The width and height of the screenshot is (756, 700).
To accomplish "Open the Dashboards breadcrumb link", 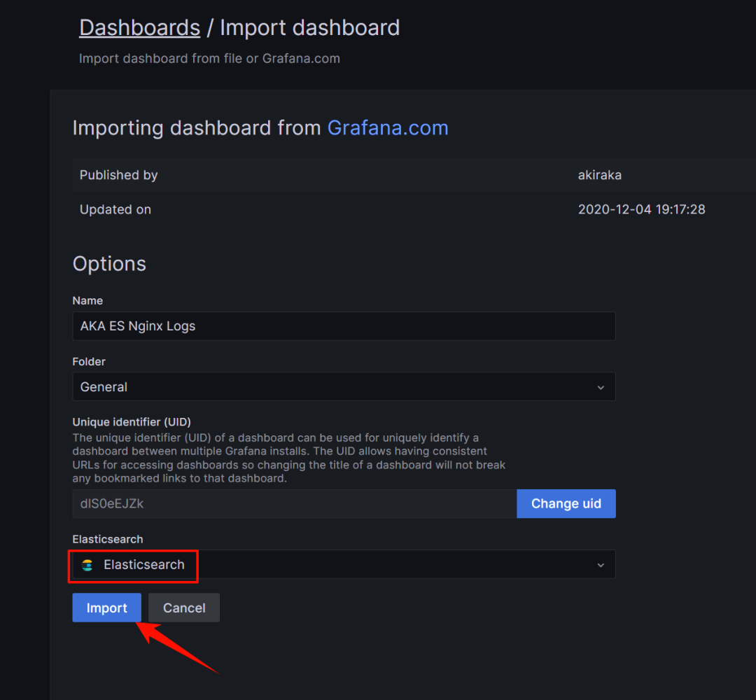I will (x=139, y=27).
